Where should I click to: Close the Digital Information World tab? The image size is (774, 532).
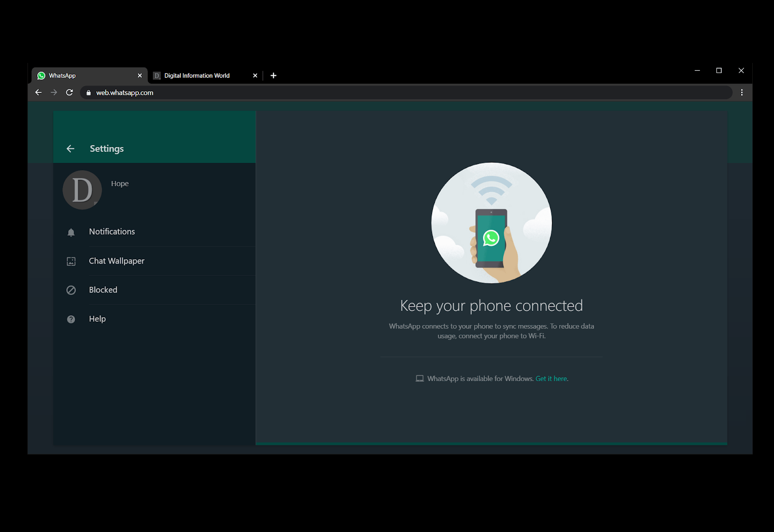255,75
